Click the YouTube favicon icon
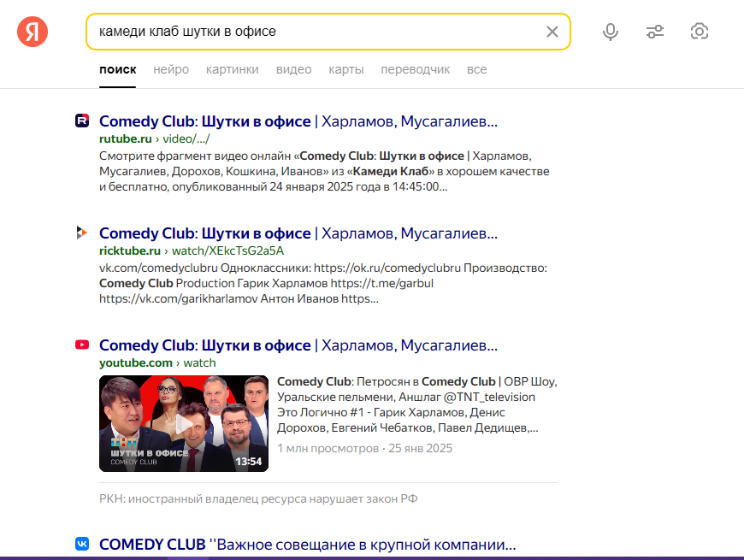The height and width of the screenshot is (560, 744). pyautogui.click(x=82, y=345)
